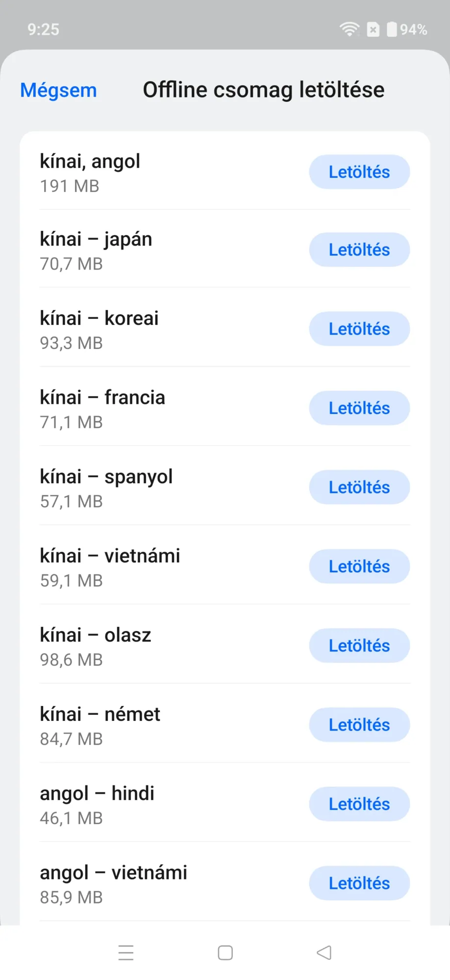Download the kínai – japán package
The height and width of the screenshot is (980, 450).
(x=359, y=250)
